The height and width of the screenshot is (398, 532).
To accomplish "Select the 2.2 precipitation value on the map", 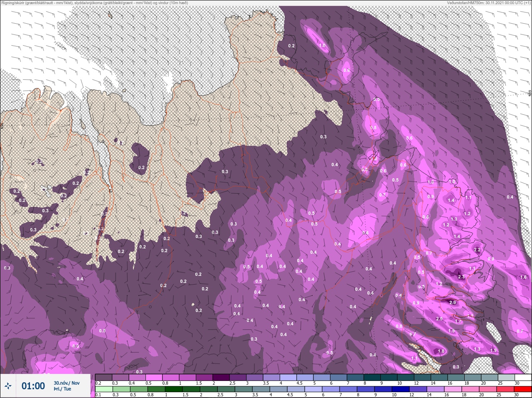I will 477,250.
